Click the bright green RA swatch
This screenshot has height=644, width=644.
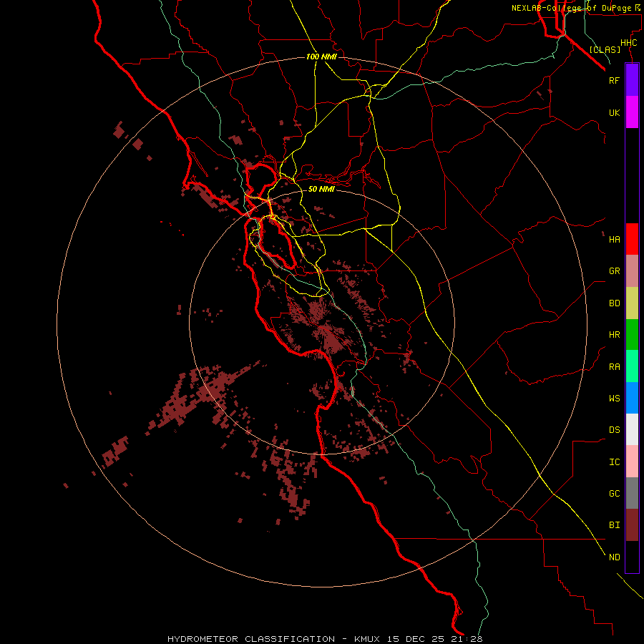[x=632, y=366]
